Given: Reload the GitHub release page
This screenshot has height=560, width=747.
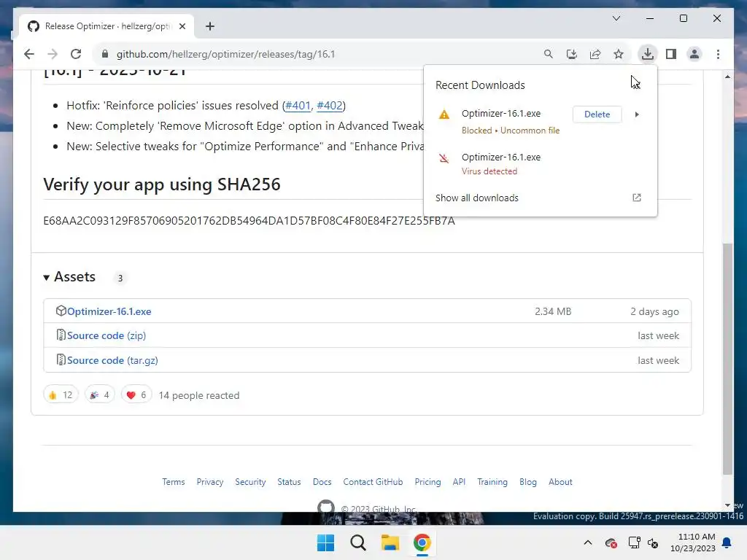Looking at the screenshot, I should point(76,54).
